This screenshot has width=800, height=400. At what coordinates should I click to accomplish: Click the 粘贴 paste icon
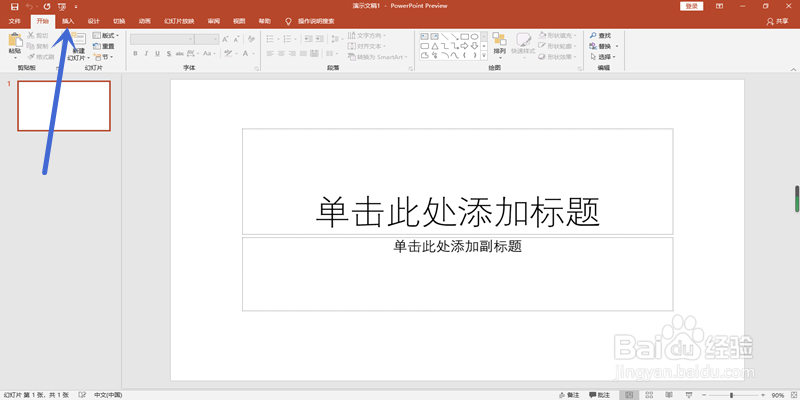pyautogui.click(x=15, y=40)
